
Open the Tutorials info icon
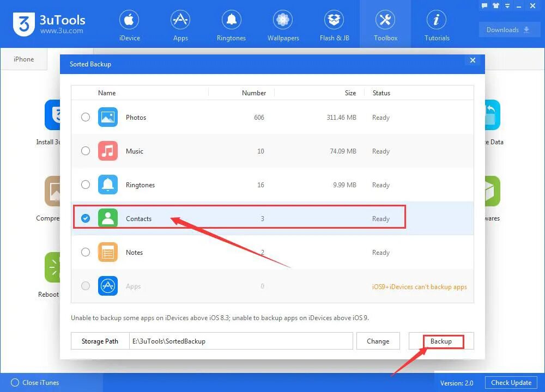click(437, 20)
